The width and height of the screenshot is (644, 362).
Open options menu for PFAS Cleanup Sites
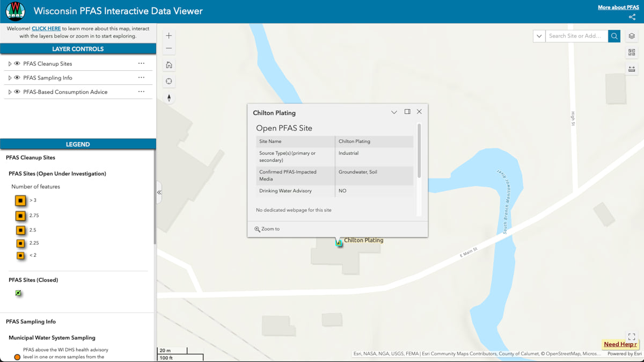141,63
